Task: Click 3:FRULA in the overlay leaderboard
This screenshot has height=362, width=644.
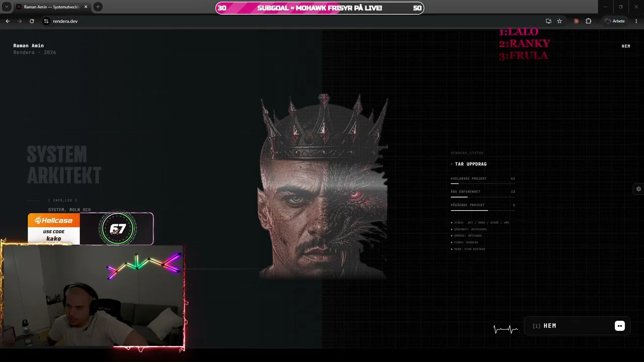Action: (523, 55)
